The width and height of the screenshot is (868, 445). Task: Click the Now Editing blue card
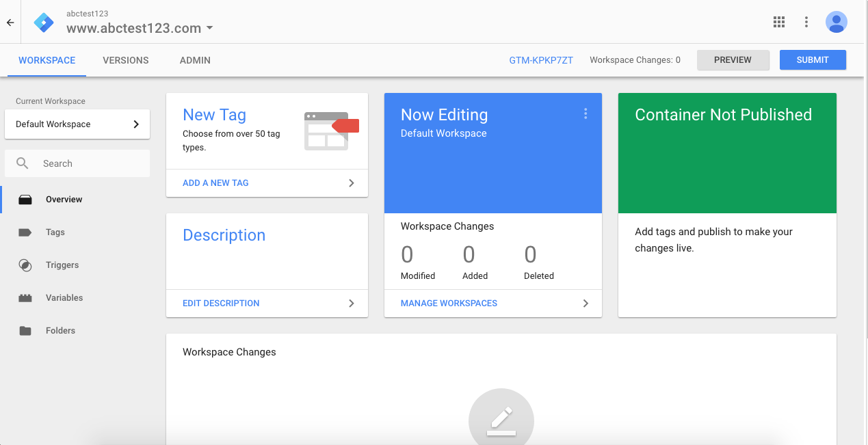(493, 153)
